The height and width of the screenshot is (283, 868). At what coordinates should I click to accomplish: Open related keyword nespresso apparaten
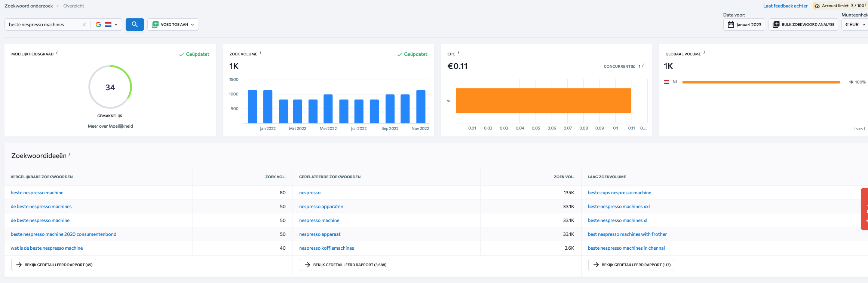click(321, 207)
